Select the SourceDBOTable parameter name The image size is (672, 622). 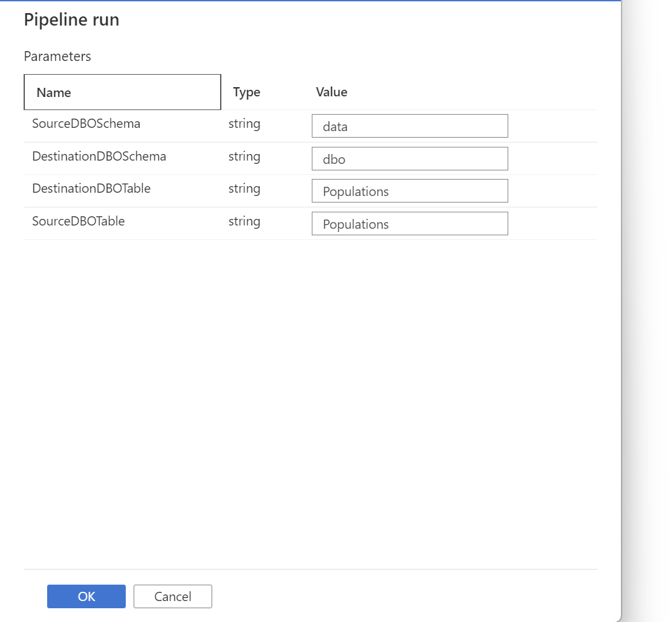coord(79,221)
